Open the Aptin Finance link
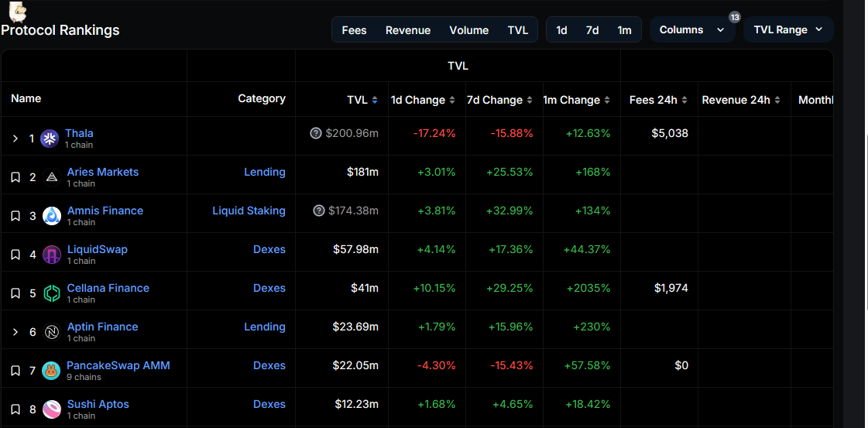This screenshot has height=428, width=868. pos(102,327)
